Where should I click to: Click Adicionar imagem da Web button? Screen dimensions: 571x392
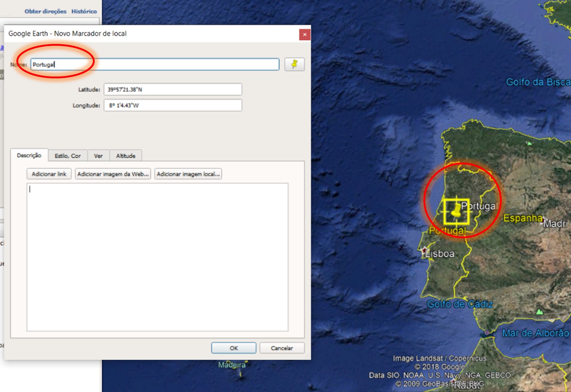point(113,174)
